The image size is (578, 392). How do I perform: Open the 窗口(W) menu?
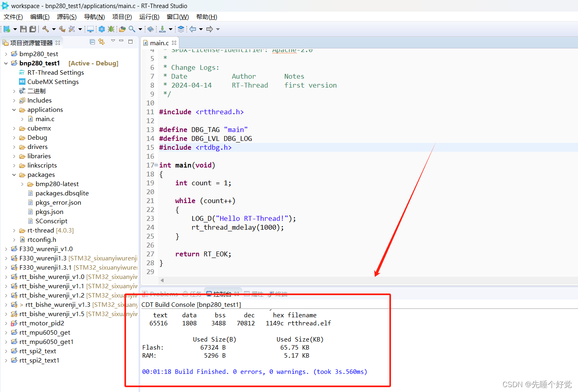tap(178, 17)
